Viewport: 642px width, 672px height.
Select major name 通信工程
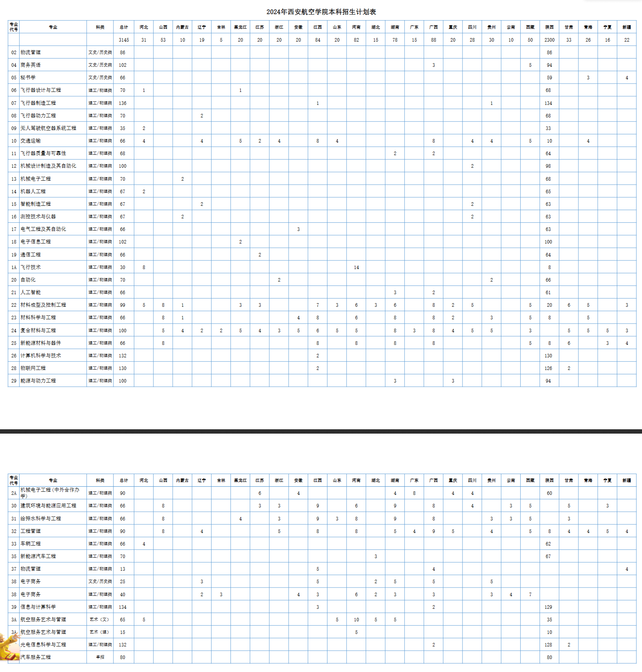click(x=31, y=255)
